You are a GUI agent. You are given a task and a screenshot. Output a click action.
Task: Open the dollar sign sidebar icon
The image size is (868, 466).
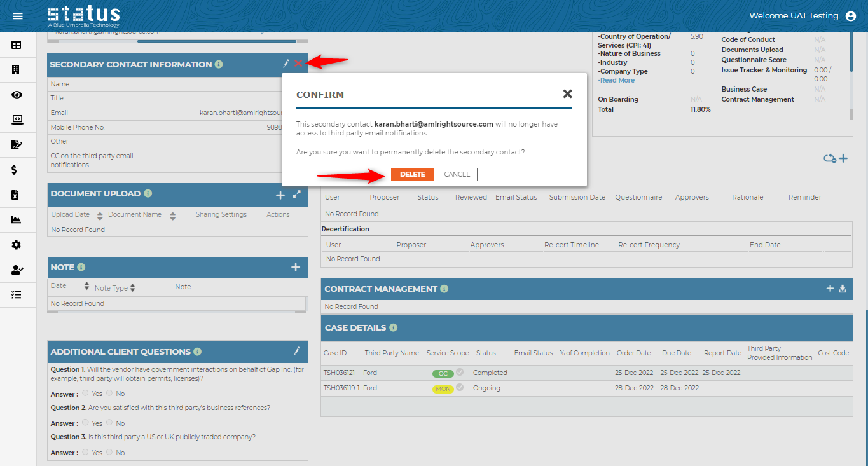pos(15,170)
